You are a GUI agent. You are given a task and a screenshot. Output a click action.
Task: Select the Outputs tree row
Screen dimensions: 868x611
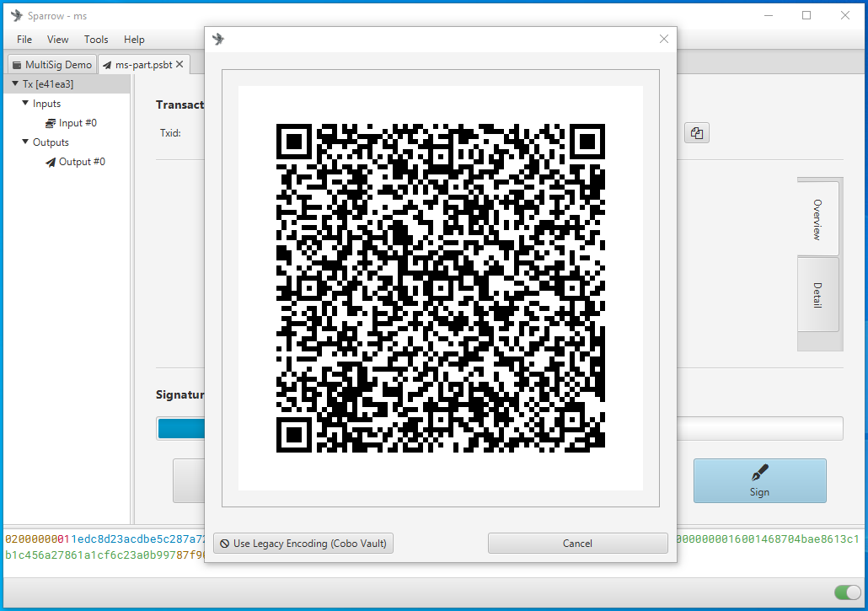[67, 142]
